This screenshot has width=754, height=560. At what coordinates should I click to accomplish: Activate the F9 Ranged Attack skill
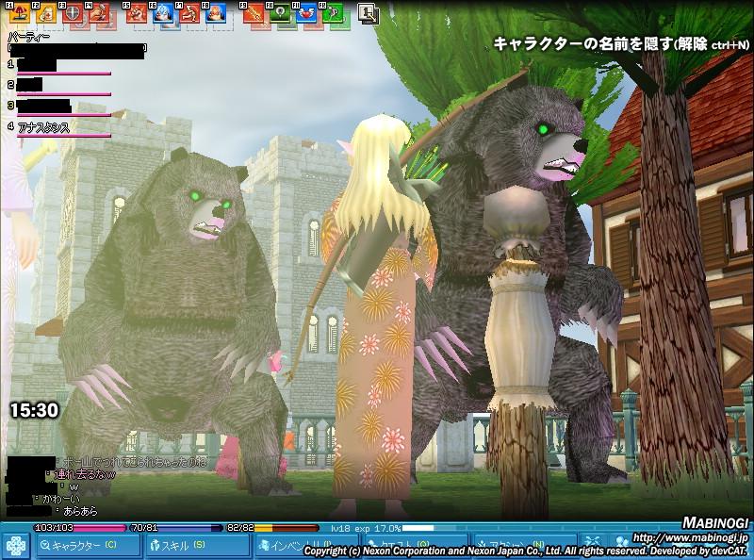[x=254, y=13]
